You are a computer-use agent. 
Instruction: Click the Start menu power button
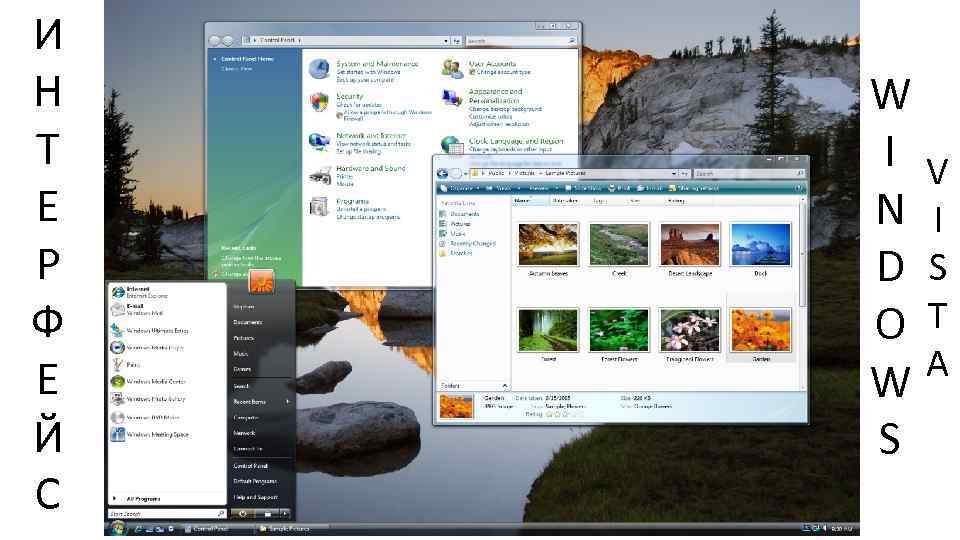[243, 513]
